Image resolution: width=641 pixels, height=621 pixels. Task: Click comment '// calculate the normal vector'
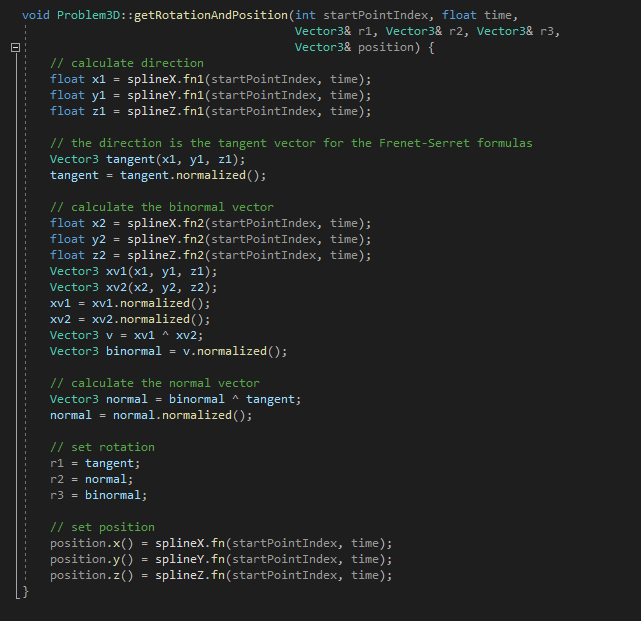click(x=155, y=383)
